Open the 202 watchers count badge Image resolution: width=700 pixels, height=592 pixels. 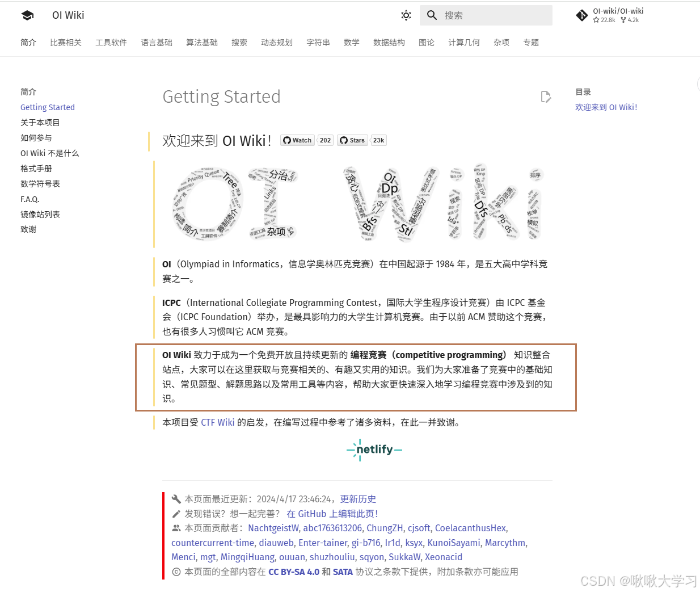pos(325,140)
